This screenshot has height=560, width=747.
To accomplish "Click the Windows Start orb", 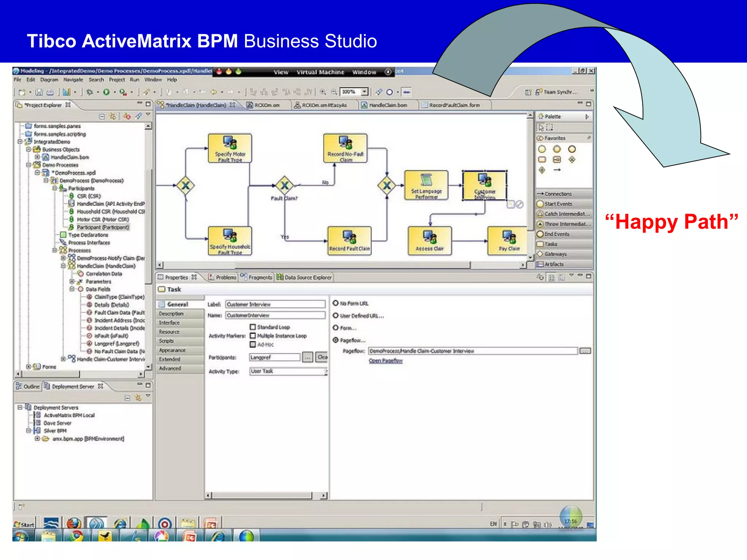I will click(x=20, y=536).
